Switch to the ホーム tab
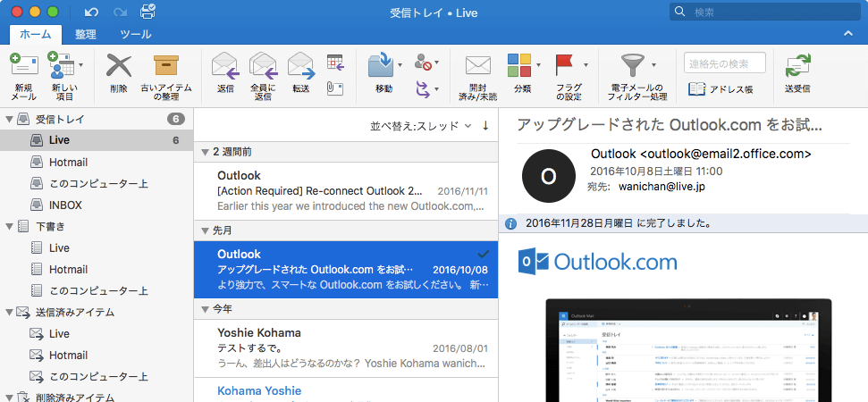The width and height of the screenshot is (868, 402). [36, 34]
